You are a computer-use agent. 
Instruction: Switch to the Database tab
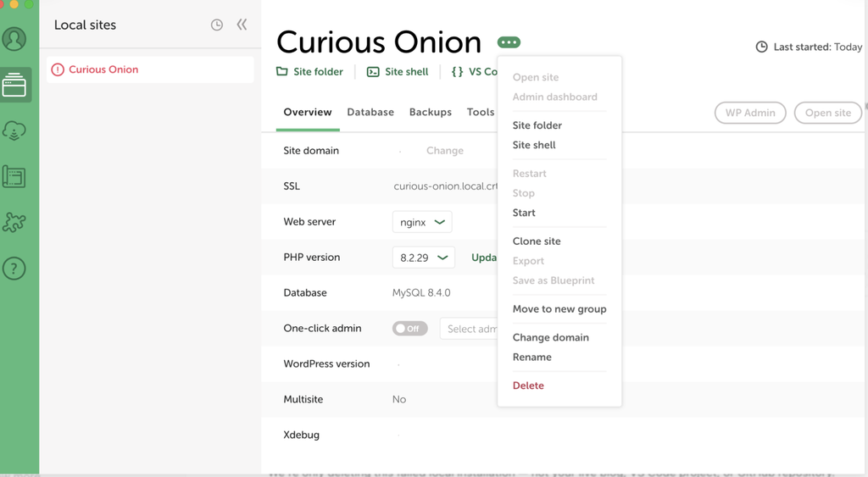(370, 113)
